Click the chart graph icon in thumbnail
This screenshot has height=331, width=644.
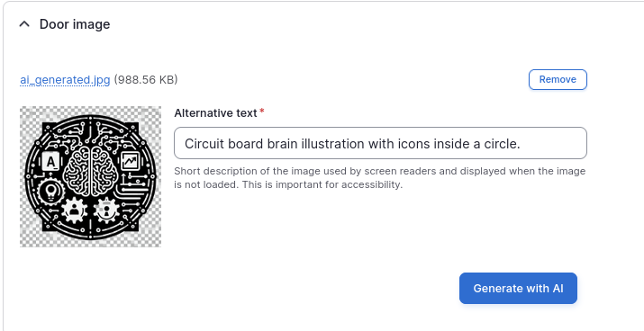(131, 161)
